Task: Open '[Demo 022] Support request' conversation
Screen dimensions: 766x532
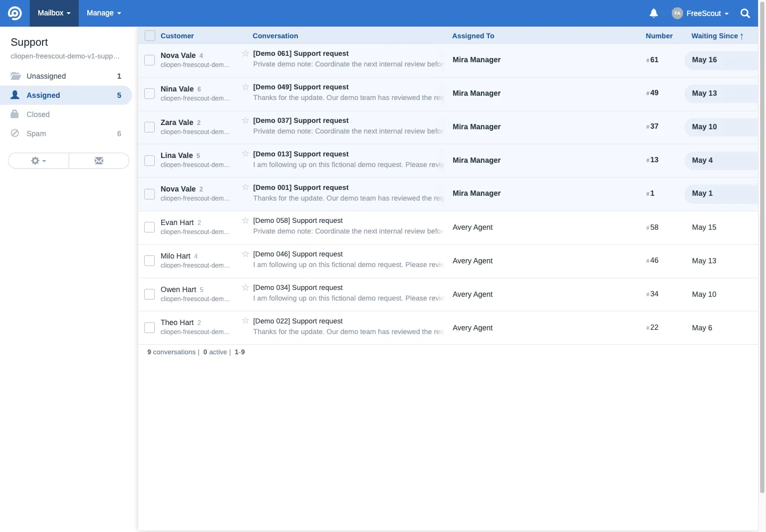Action: click(298, 321)
